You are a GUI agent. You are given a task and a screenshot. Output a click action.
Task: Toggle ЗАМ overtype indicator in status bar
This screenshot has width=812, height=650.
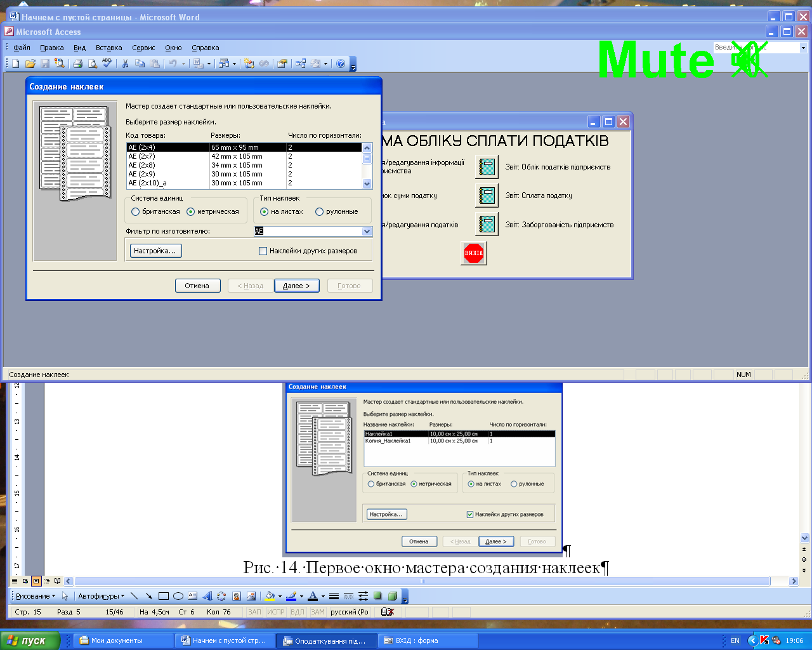coord(318,612)
